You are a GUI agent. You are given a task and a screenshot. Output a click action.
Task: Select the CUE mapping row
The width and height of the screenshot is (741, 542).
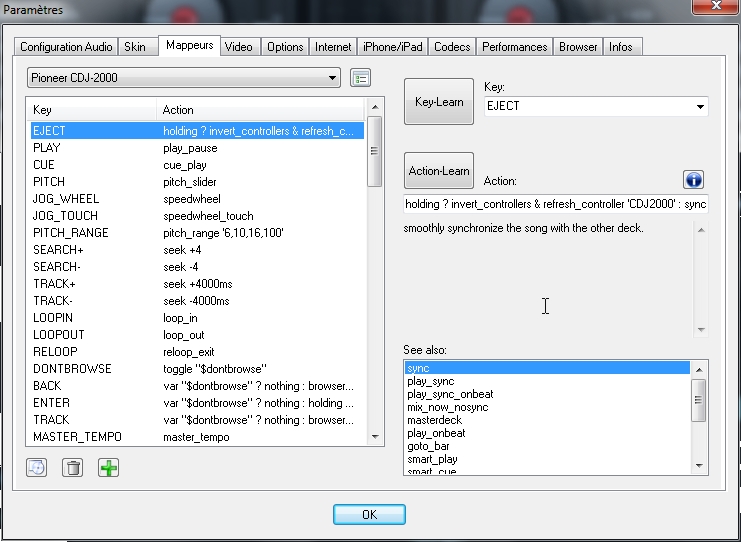coord(197,165)
